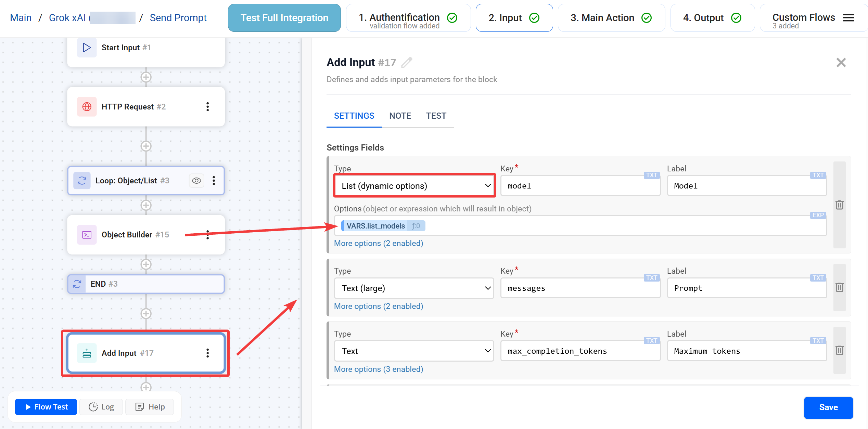This screenshot has width=868, height=429.
Task: Click the pencil edit icon beside Add Input title
Action: click(407, 63)
